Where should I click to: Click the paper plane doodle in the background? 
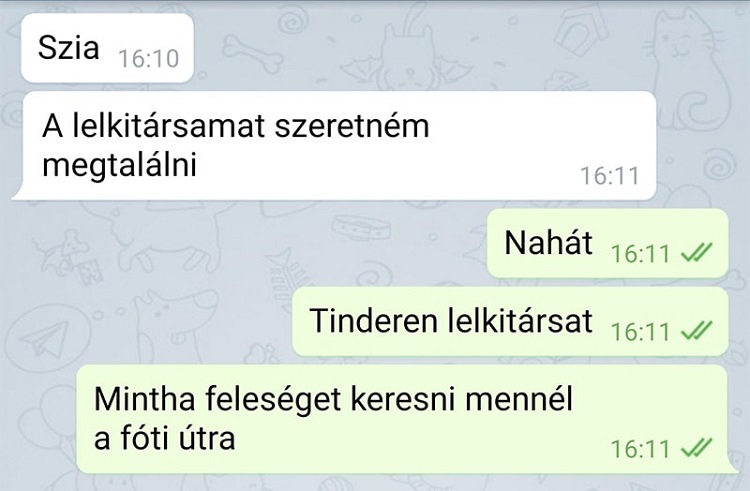45,338
